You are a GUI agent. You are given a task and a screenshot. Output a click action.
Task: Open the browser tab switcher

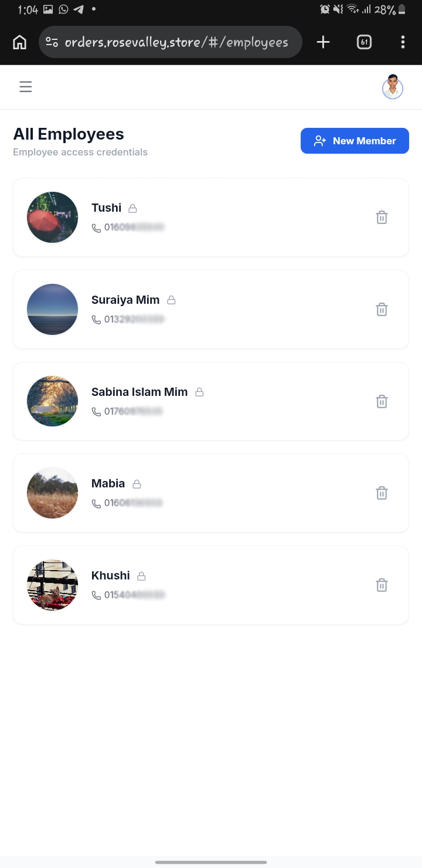click(364, 42)
